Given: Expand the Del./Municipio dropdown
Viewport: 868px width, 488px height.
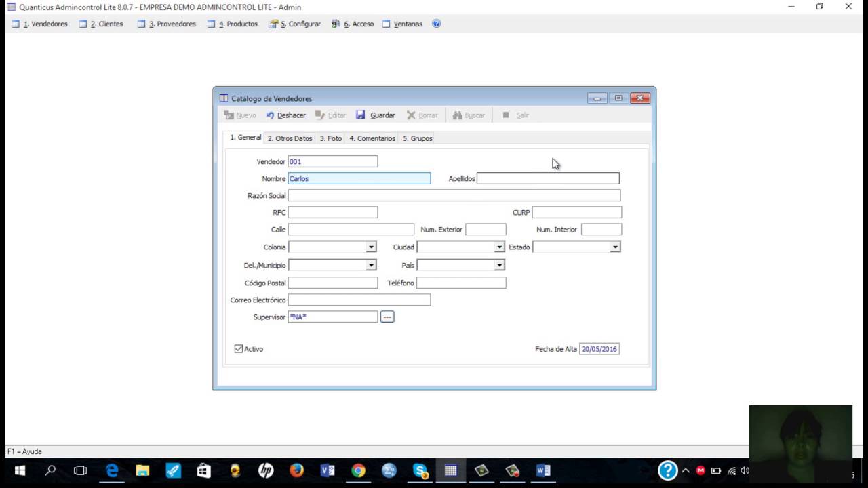Looking at the screenshot, I should [371, 265].
